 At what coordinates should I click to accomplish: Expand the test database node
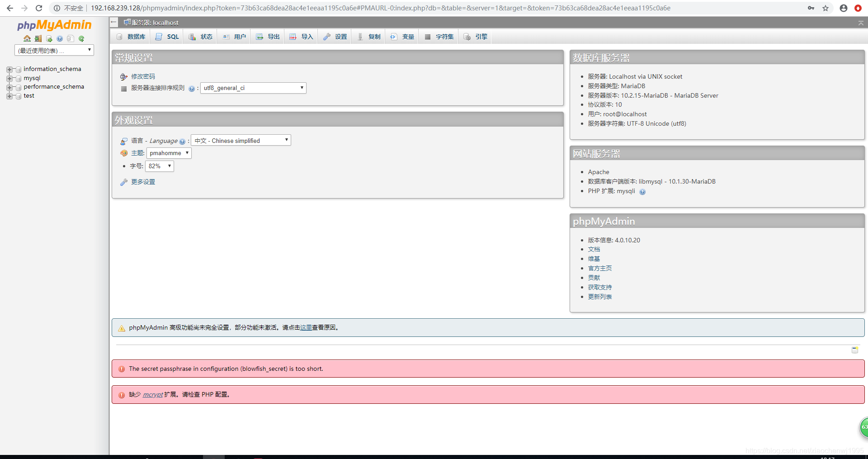click(9, 96)
